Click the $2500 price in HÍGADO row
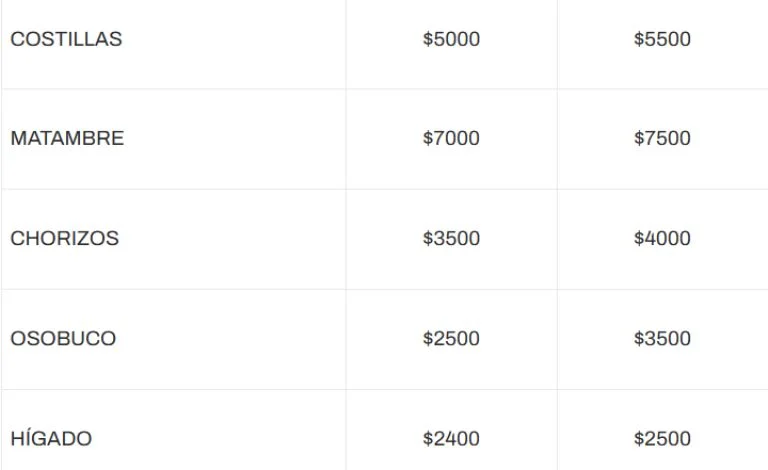 [x=662, y=438]
